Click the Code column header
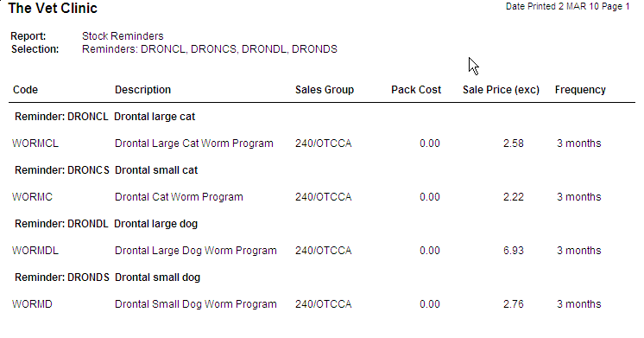Image resolution: width=644 pixels, height=338 pixels. tap(25, 90)
